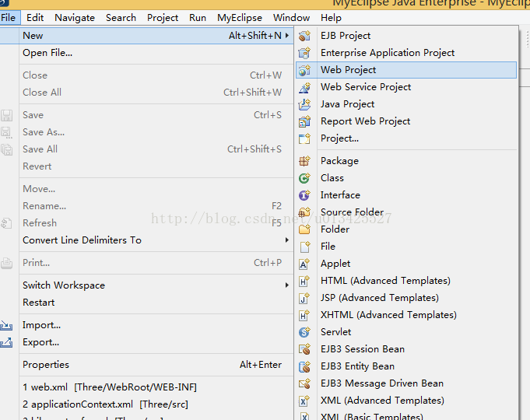Select Web Project from New submenu
This screenshot has height=420, width=530.
tap(348, 70)
